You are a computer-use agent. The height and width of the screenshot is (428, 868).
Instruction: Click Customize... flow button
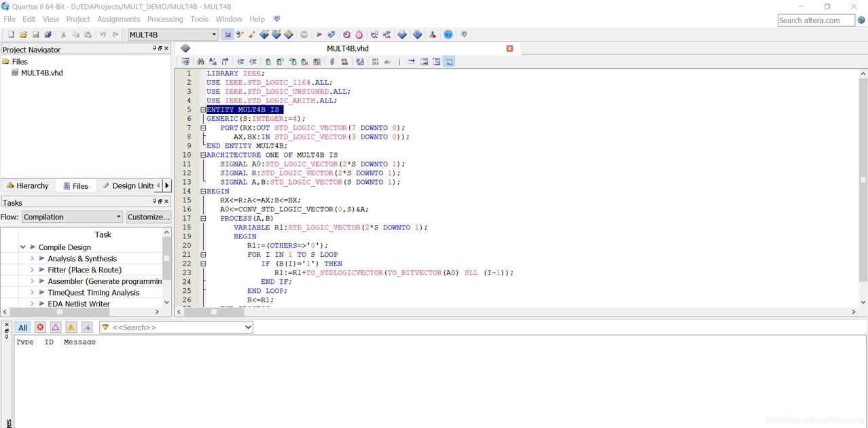click(148, 217)
